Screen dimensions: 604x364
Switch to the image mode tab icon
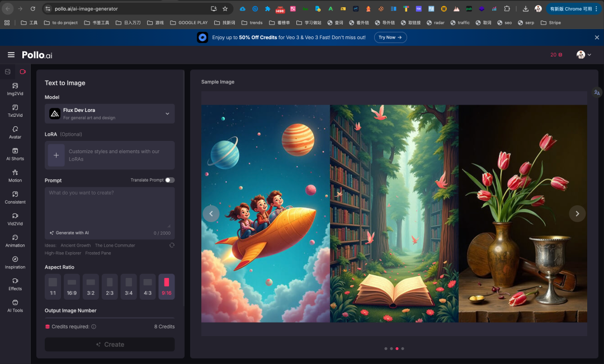click(8, 72)
